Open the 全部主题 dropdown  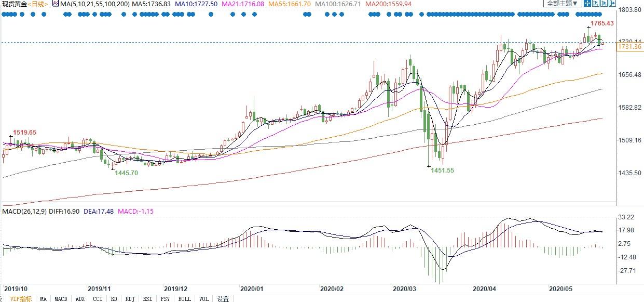pos(563,3)
